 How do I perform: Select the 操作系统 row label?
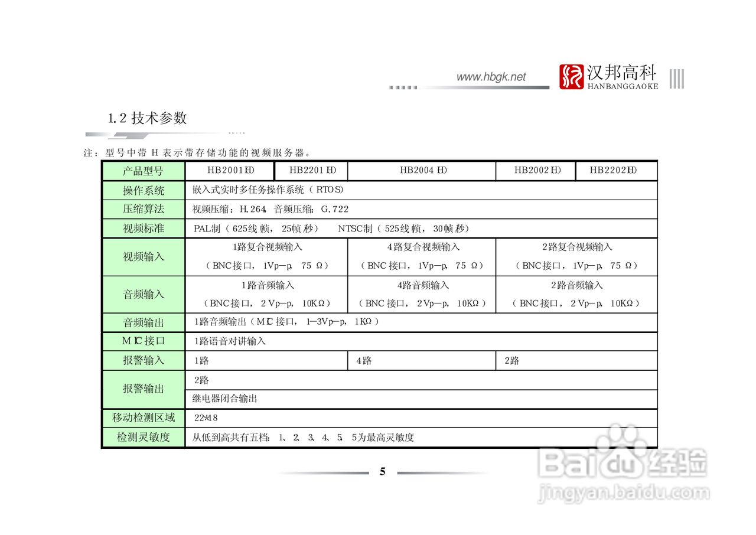point(143,190)
